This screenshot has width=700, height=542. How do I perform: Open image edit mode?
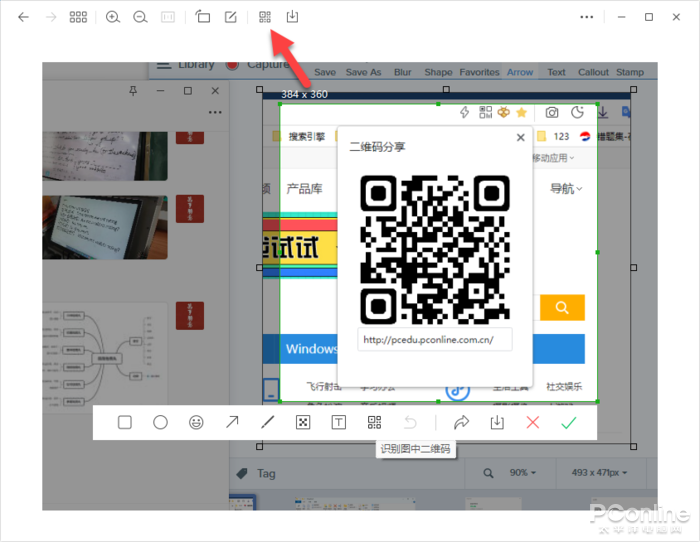(x=230, y=17)
